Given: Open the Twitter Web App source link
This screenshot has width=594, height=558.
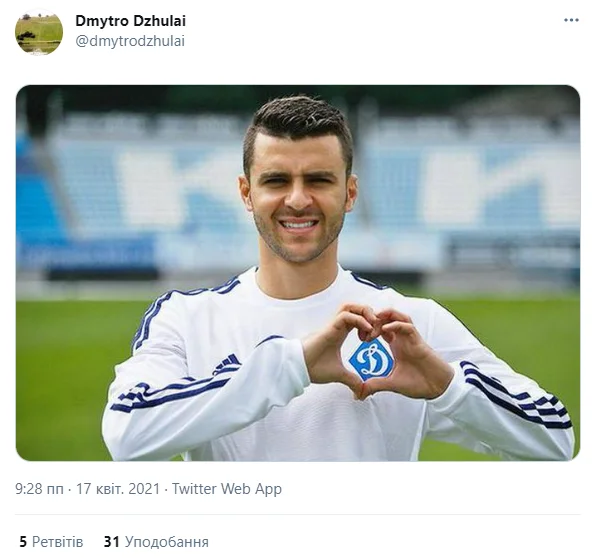Looking at the screenshot, I should pos(227,489).
